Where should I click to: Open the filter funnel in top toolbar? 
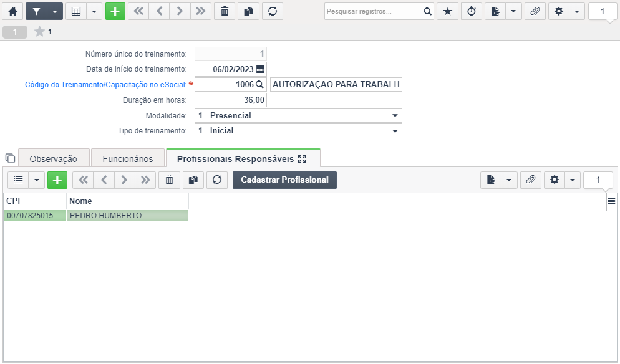tap(36, 11)
